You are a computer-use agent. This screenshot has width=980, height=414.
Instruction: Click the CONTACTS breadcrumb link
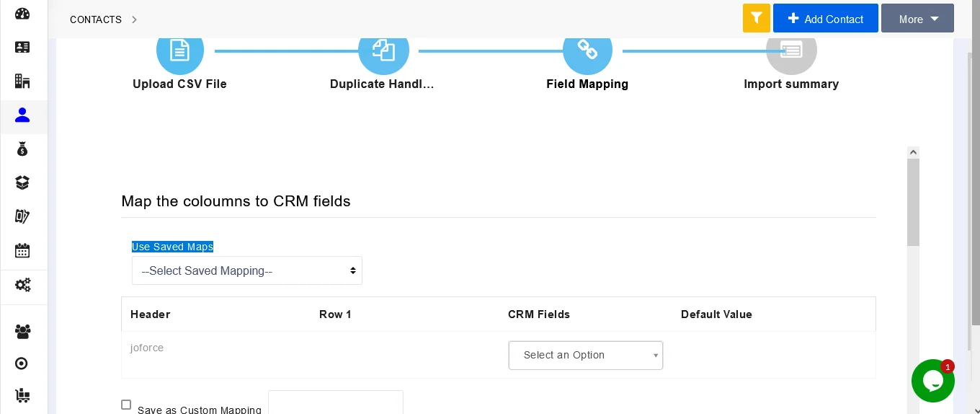click(x=96, y=19)
